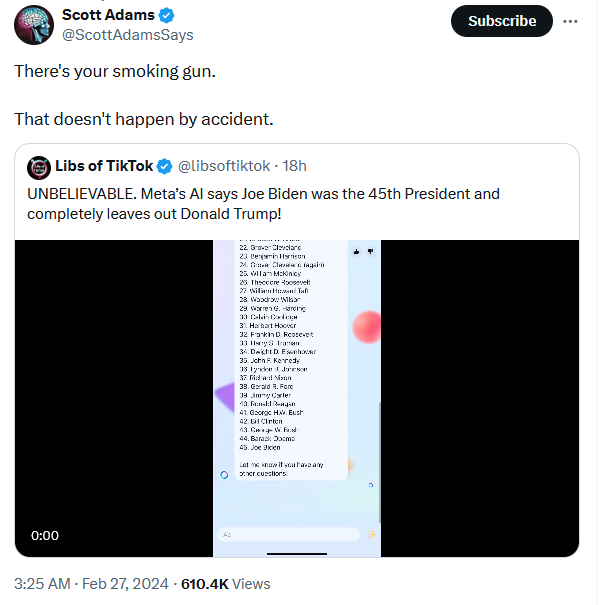601x605 pixels.
Task: Click the quoted tweet text about Meta's AI
Action: click(x=263, y=203)
